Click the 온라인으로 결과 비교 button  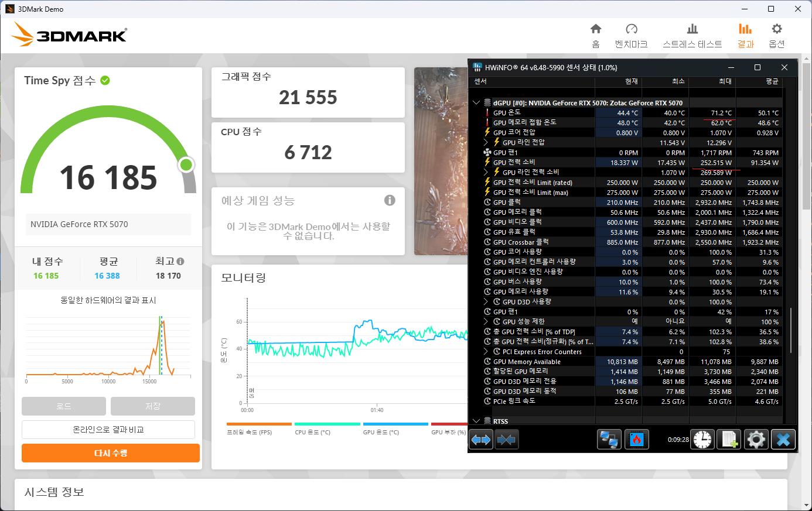[x=108, y=430]
